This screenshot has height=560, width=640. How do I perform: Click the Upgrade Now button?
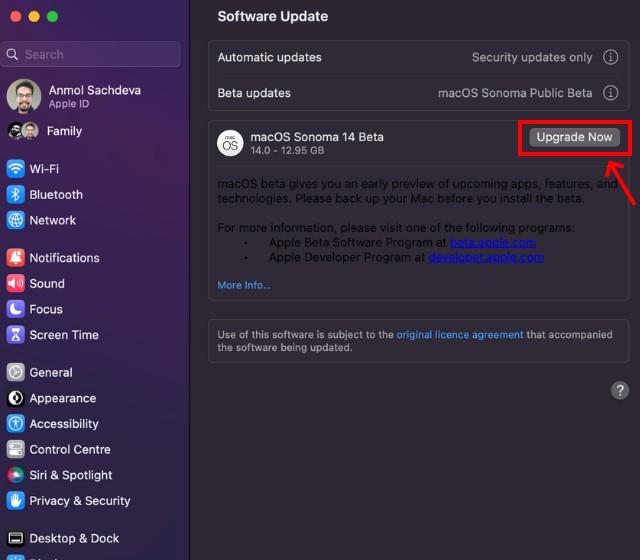(574, 137)
